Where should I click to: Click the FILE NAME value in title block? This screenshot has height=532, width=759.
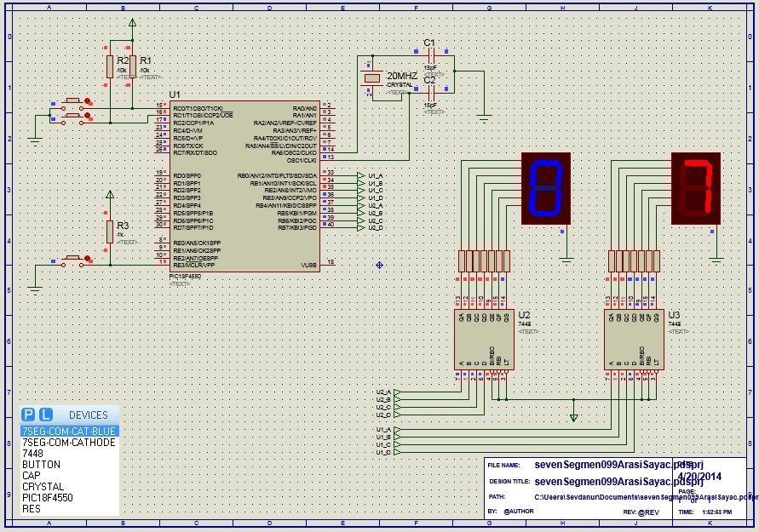point(618,464)
